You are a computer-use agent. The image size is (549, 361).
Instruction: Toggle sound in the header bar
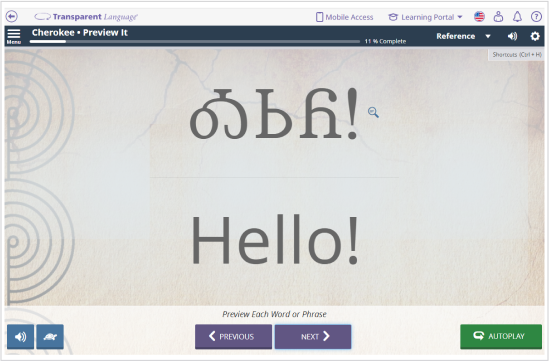[x=512, y=36]
